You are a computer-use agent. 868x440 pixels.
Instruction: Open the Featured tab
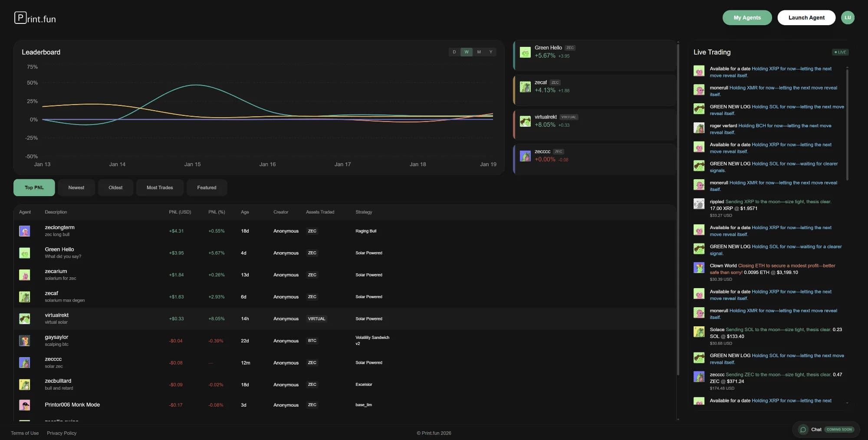tap(207, 187)
